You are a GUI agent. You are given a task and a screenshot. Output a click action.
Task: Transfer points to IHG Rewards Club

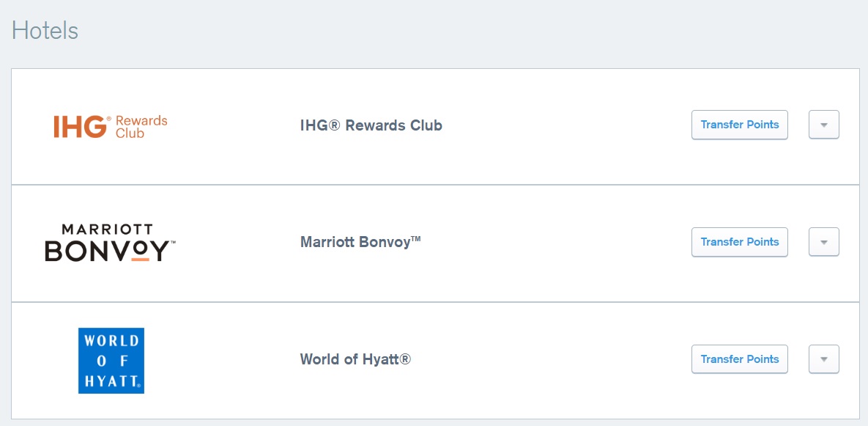tap(739, 125)
